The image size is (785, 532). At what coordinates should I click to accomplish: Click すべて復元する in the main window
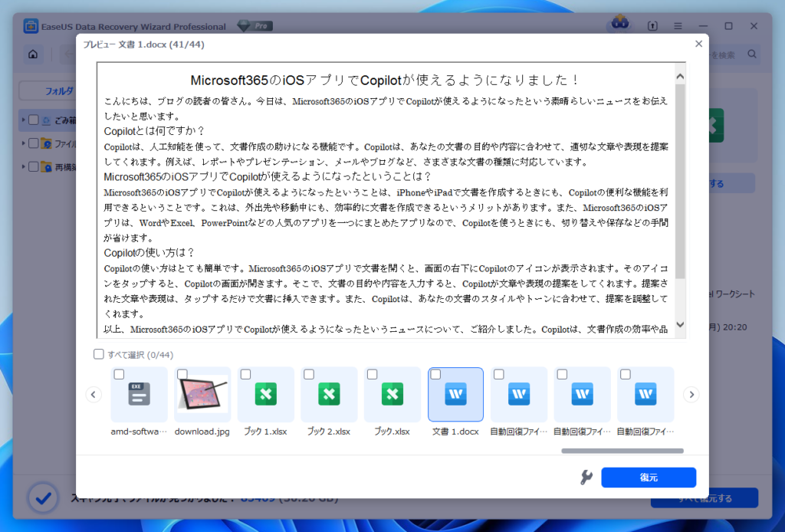click(705, 498)
